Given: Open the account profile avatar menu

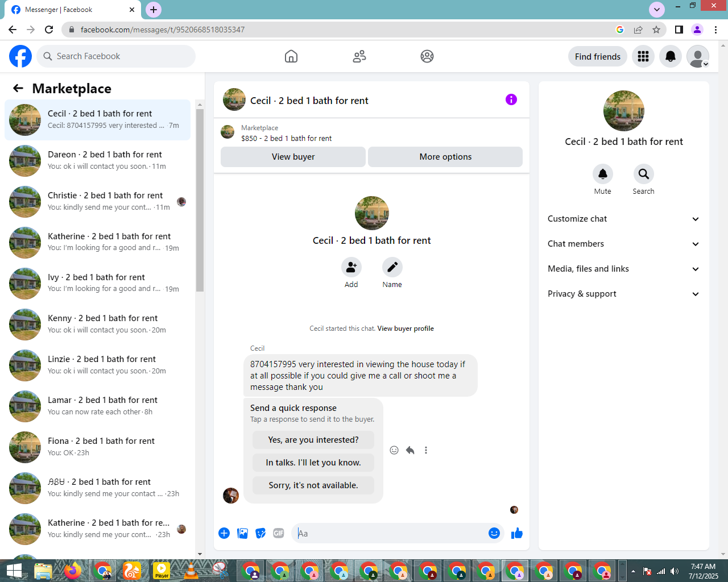Looking at the screenshot, I should pos(698,56).
